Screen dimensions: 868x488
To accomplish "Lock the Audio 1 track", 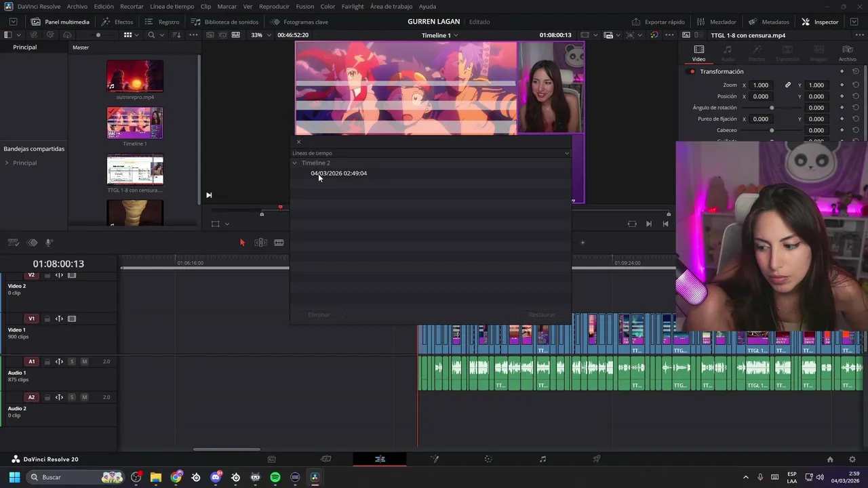I will pos(47,361).
